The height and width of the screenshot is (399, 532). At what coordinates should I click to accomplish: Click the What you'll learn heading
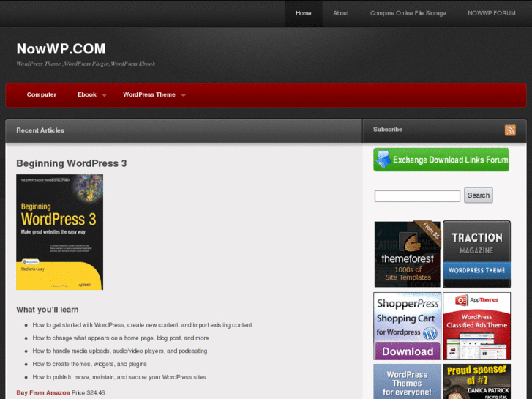click(47, 310)
